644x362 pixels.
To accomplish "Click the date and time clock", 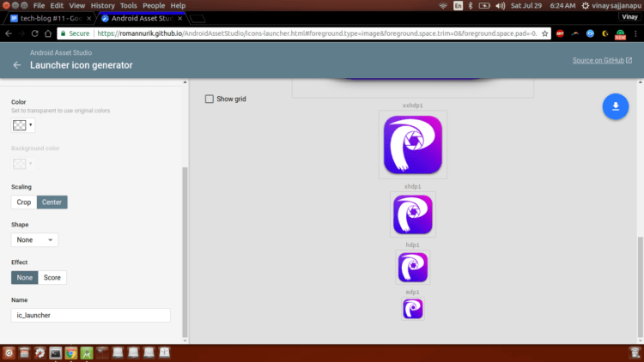I will 544,6.
